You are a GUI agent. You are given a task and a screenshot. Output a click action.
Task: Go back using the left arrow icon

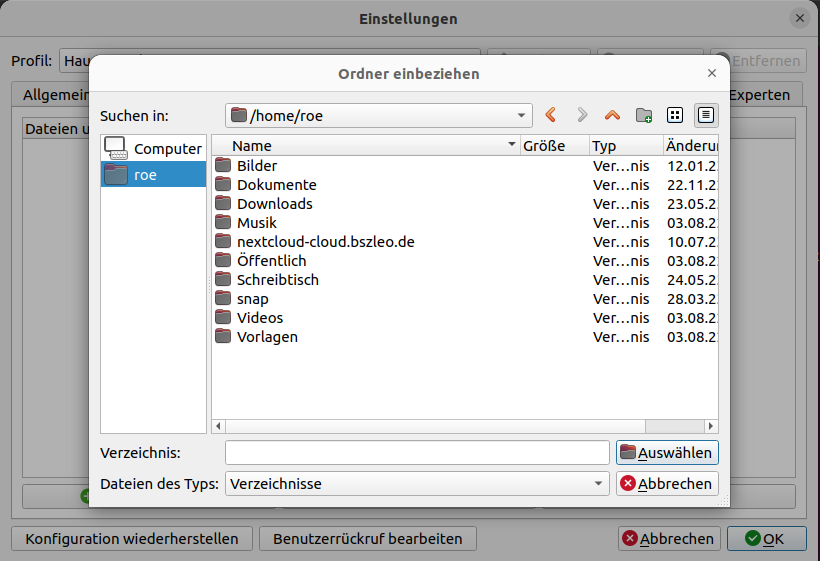(x=550, y=115)
